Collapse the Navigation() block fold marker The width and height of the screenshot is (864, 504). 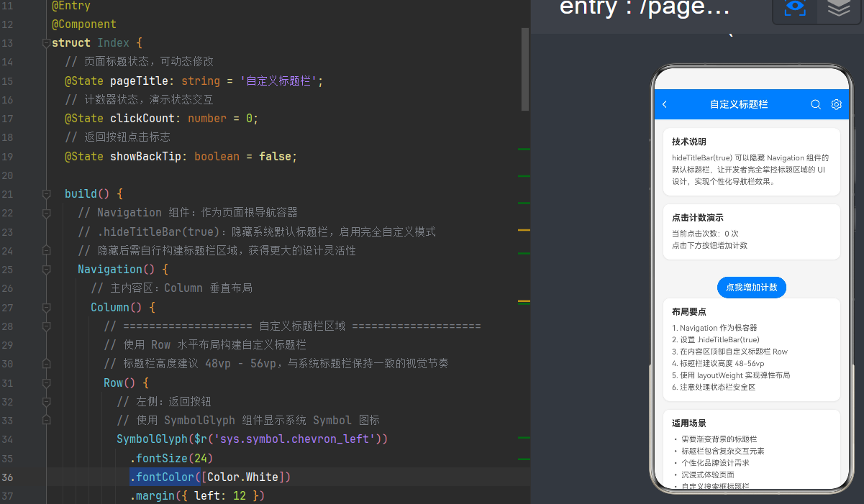[x=46, y=270]
